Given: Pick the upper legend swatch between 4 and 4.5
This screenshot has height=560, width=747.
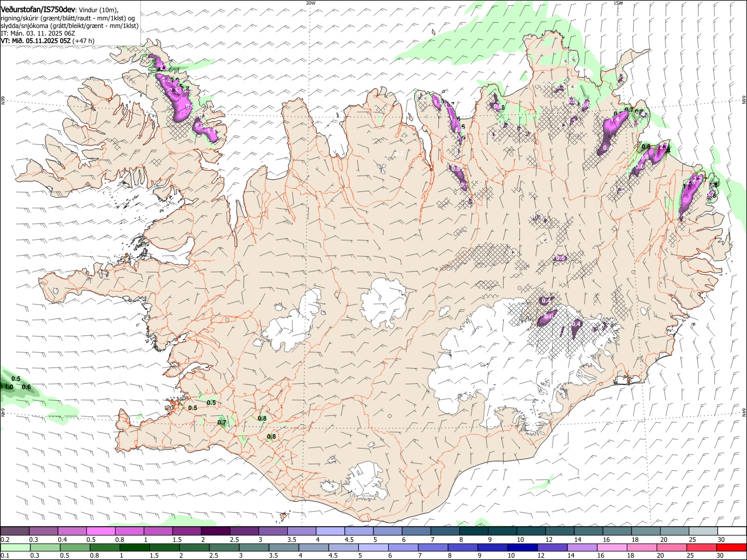Looking at the screenshot, I should (330, 531).
